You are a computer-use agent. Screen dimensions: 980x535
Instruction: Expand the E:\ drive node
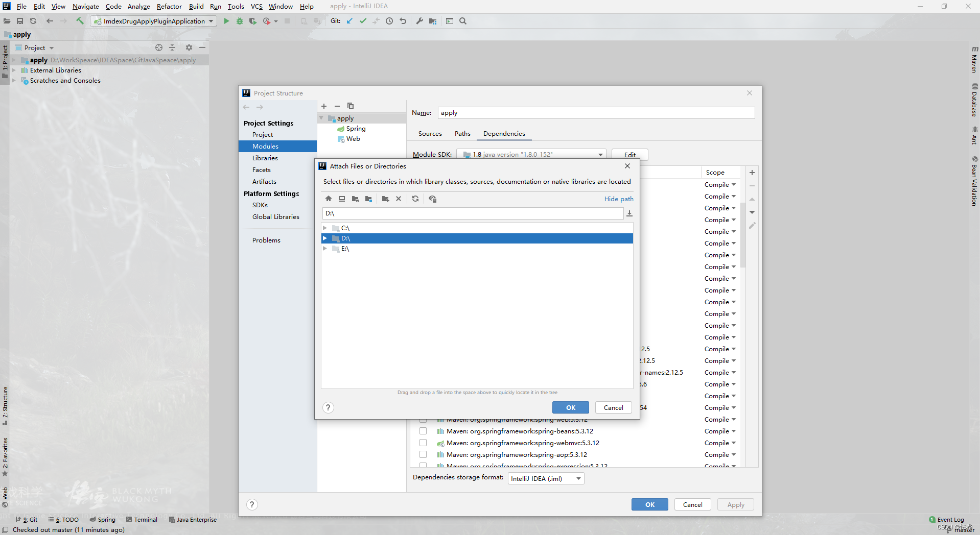325,249
